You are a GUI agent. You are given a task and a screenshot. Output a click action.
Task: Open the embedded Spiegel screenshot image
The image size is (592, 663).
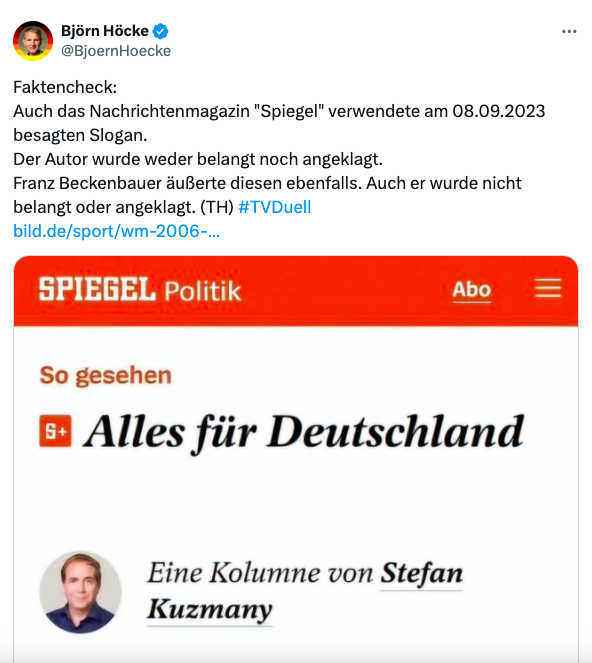click(296, 459)
